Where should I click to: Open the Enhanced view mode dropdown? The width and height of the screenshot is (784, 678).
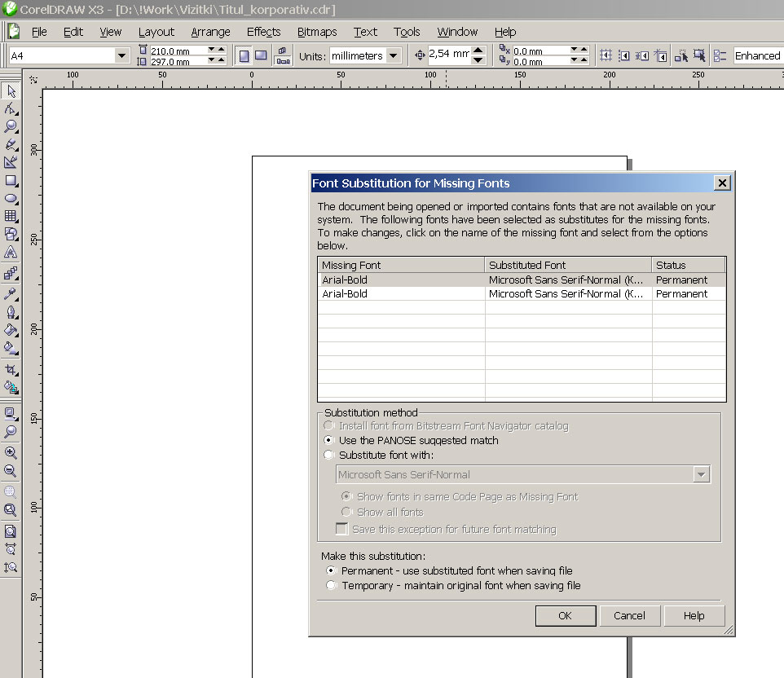point(758,55)
